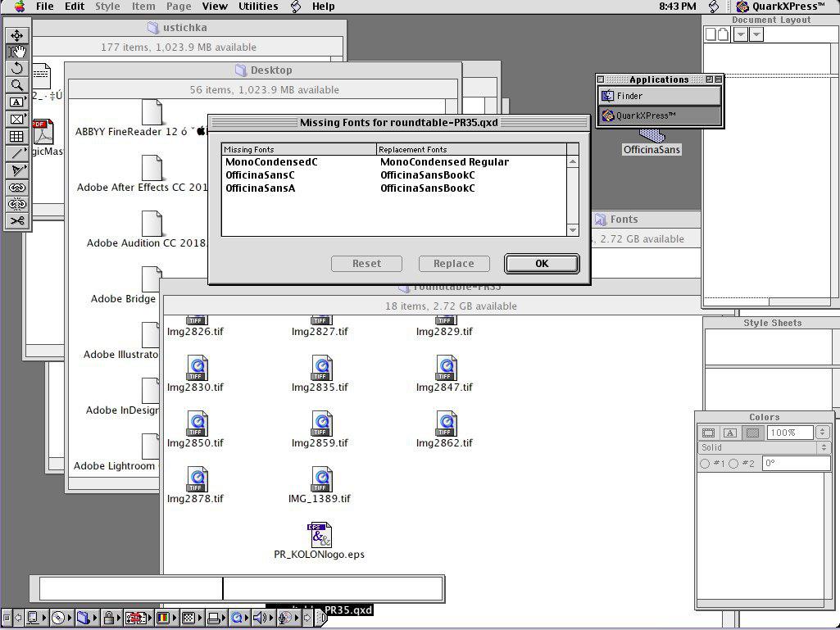This screenshot has width=840, height=630.
Task: Select the Item (move) tool in Quark tools palette
Action: (17, 35)
